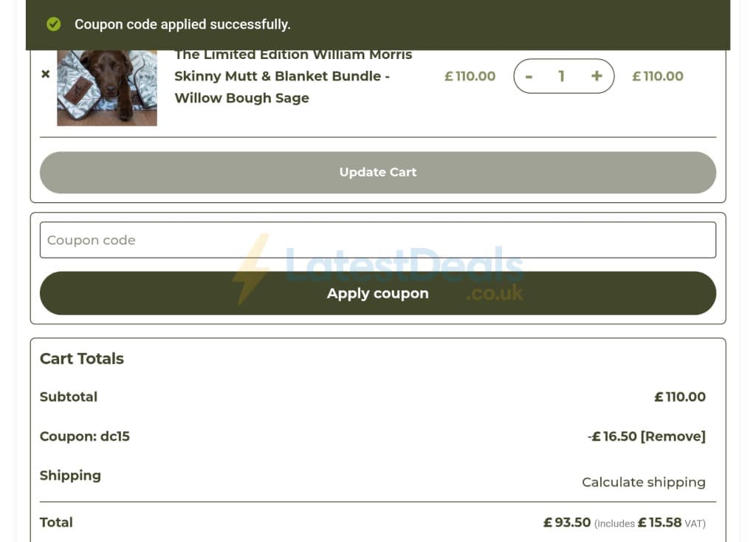Select the £15.58 VAT amount
This screenshot has width=756, height=542.
click(x=659, y=522)
